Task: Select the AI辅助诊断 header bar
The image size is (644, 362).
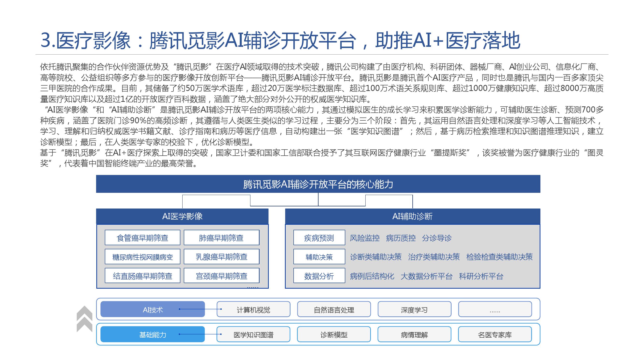Action: tap(412, 216)
